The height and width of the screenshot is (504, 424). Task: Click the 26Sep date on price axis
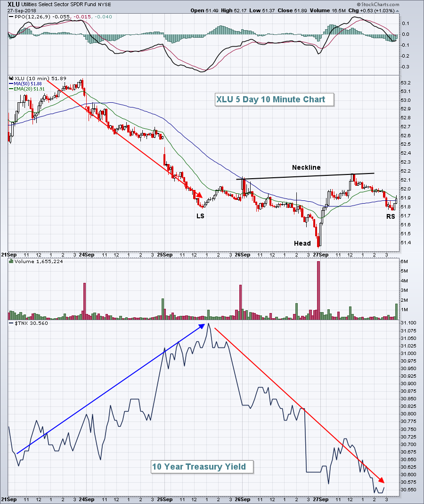[243, 255]
